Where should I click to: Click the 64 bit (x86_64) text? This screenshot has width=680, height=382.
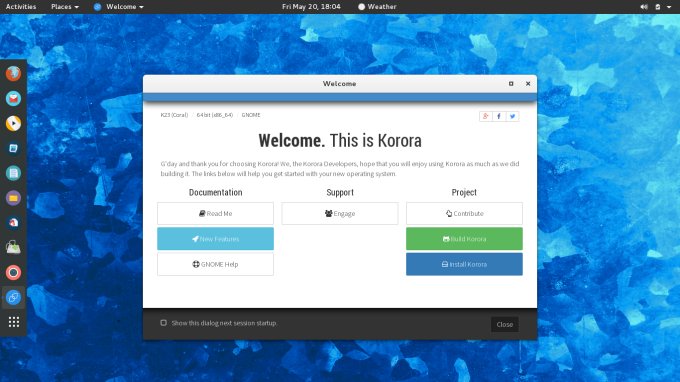215,115
